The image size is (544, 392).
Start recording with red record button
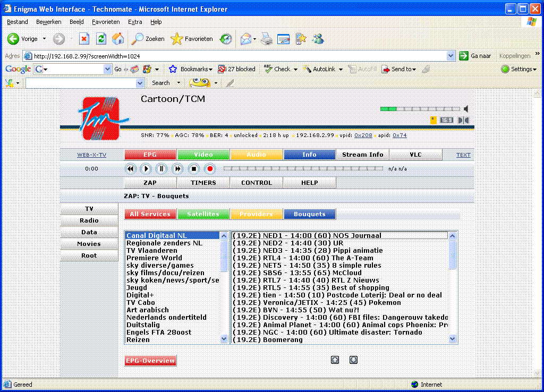(x=210, y=169)
